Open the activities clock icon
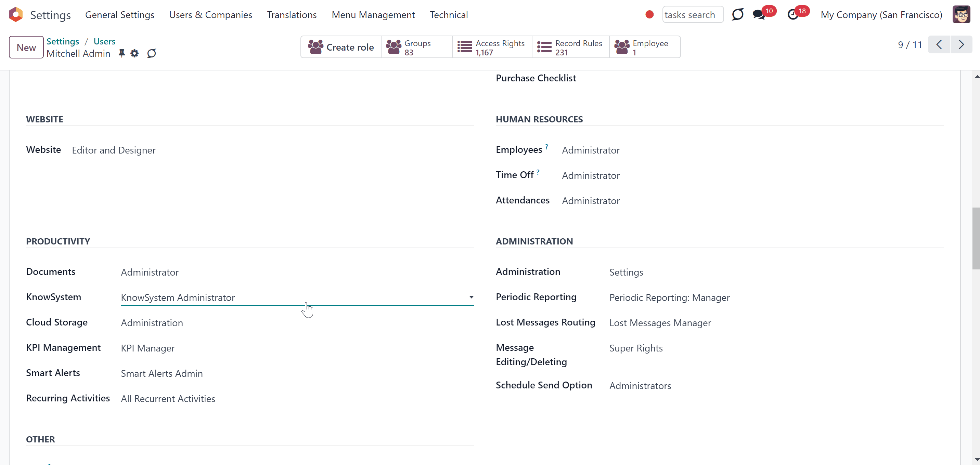This screenshot has height=465, width=980. point(793,14)
